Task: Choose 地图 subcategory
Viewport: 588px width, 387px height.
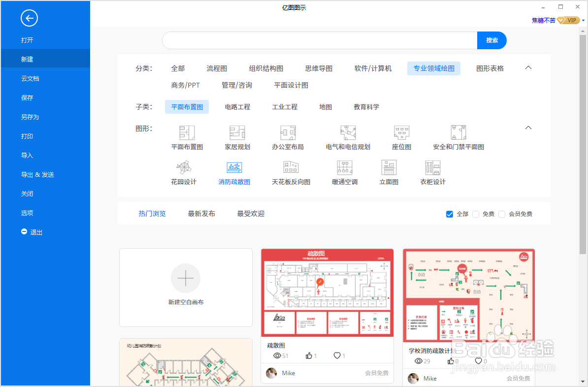Action: 326,107
